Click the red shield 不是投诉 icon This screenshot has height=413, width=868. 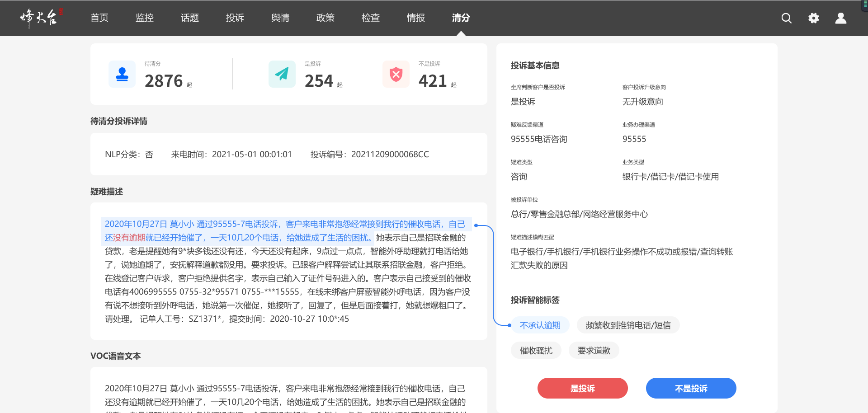[x=396, y=74]
